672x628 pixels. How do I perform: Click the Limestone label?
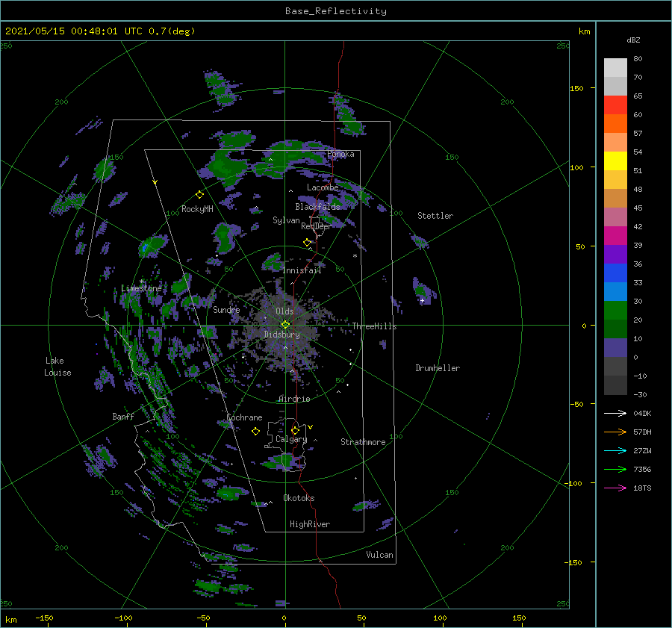pos(141,288)
